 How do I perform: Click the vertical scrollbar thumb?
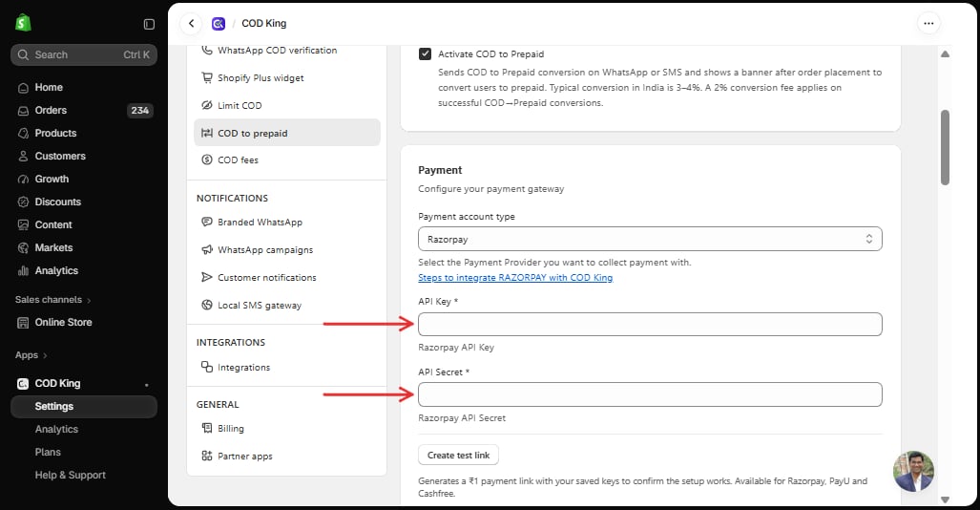coord(945,147)
